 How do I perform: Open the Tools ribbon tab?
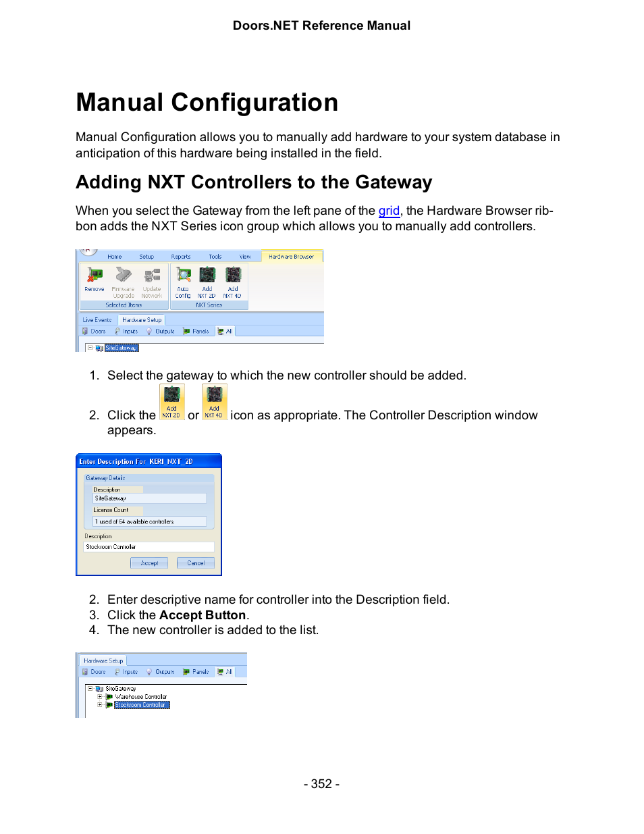pyautogui.click(x=215, y=257)
